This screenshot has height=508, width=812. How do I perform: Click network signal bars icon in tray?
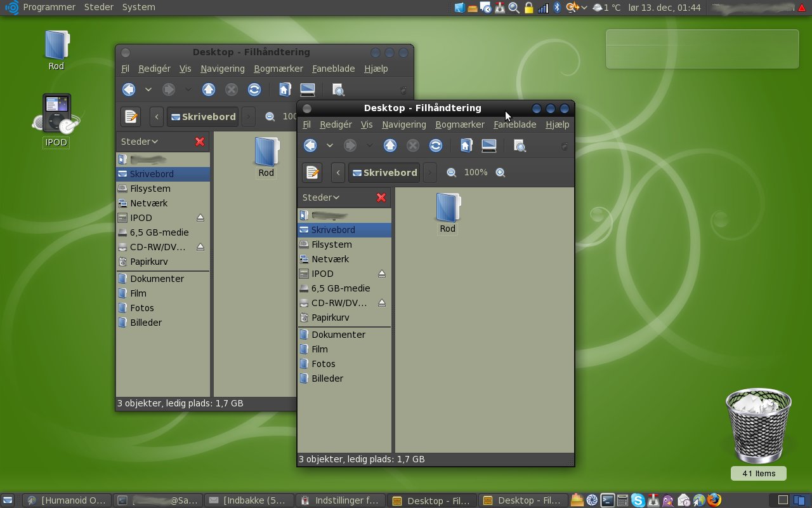543,8
